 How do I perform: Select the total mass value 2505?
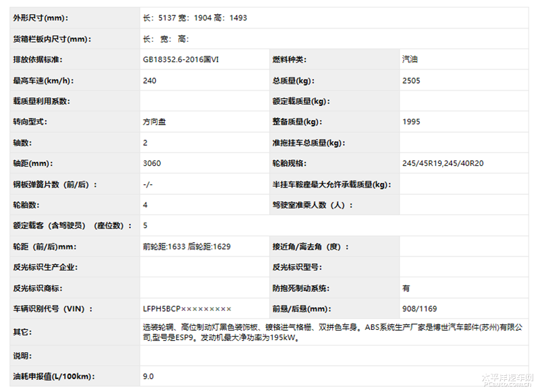(x=411, y=80)
